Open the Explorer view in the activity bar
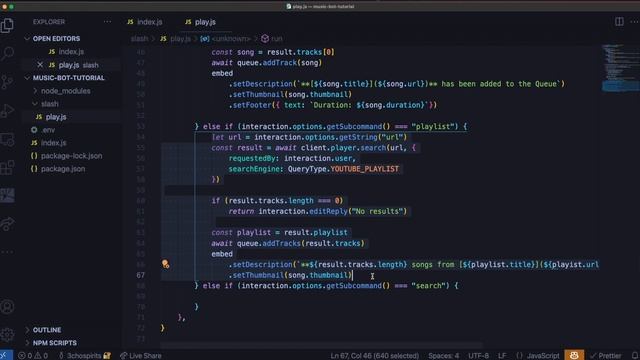 (7, 25)
